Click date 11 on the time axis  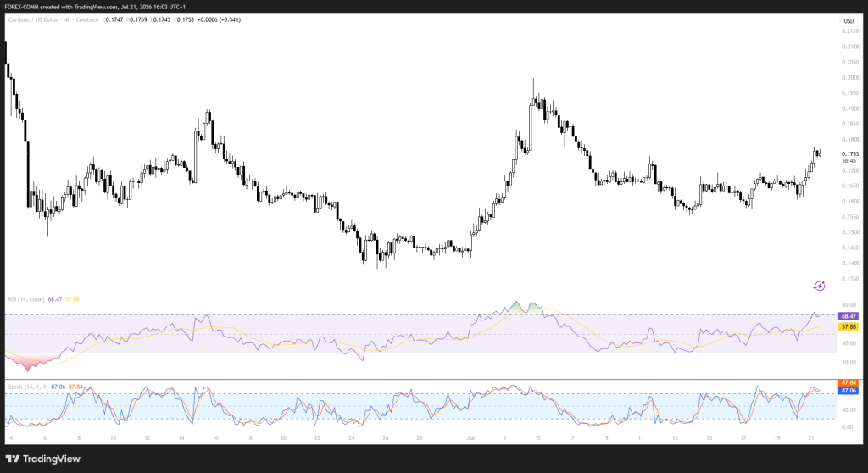tap(641, 438)
